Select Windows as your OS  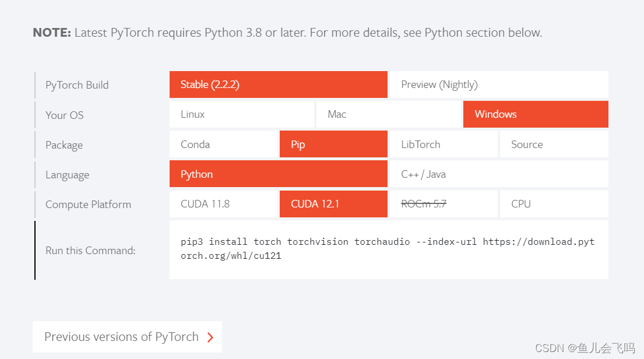536,114
